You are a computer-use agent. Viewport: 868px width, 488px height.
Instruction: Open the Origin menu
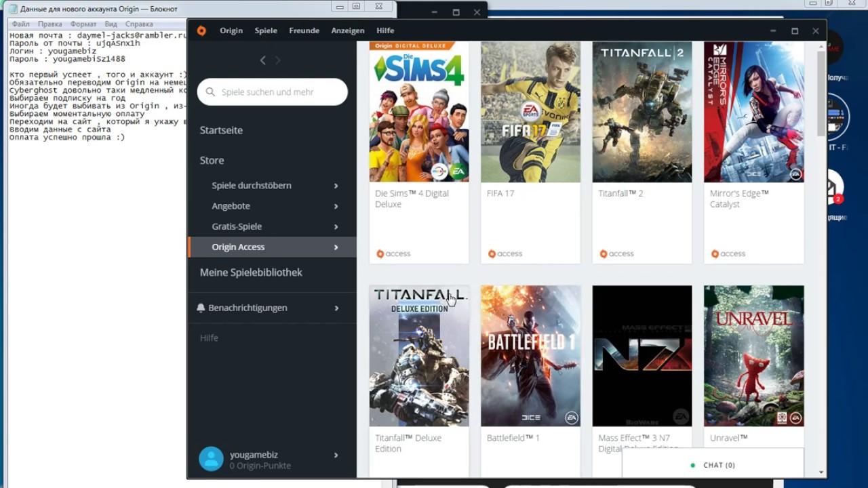231,30
